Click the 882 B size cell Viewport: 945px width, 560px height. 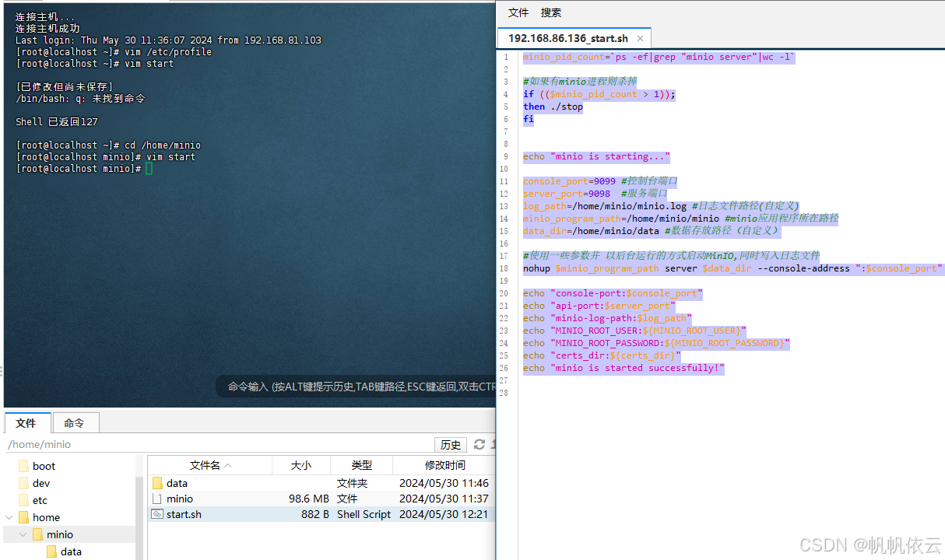[x=315, y=514]
